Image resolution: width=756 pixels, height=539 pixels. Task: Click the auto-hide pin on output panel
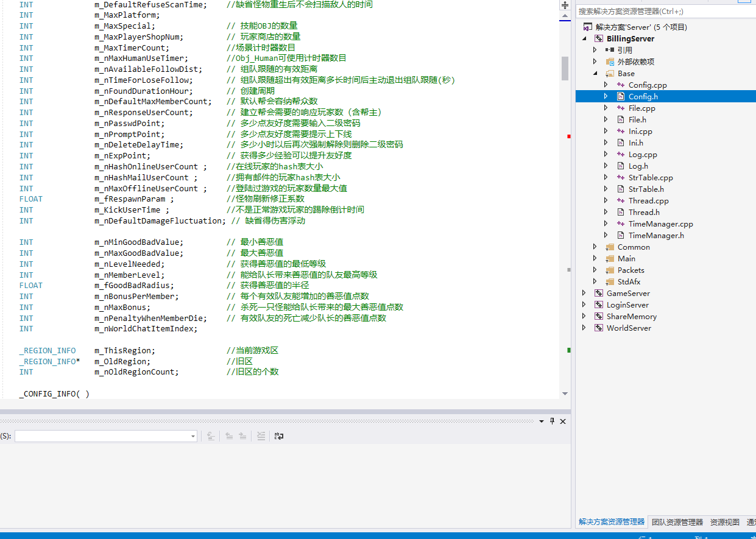[553, 421]
